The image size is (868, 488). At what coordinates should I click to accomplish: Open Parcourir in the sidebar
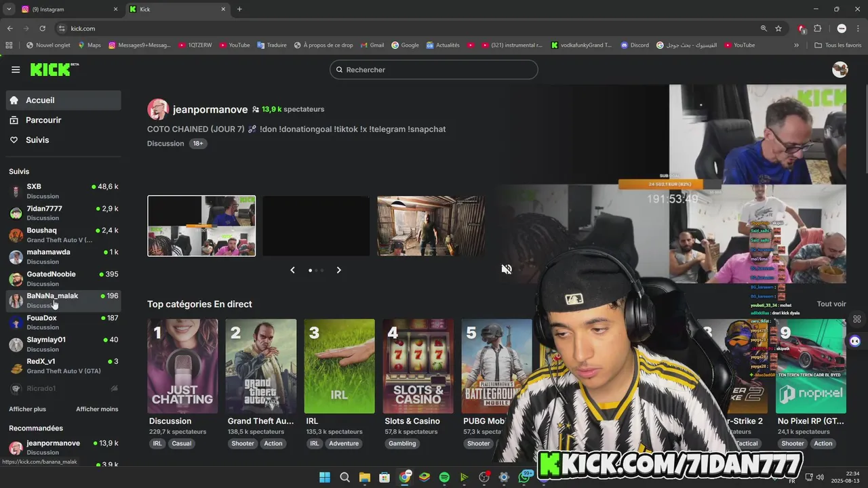point(64,120)
